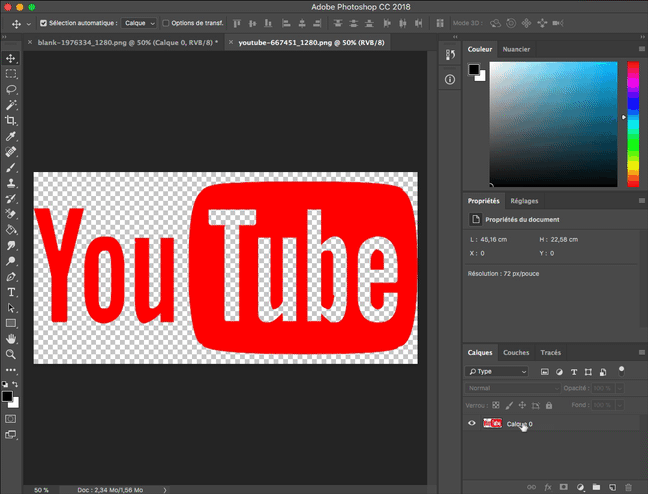This screenshot has height=494, width=648.
Task: Lock transparent pixels of layer
Action: (496, 405)
